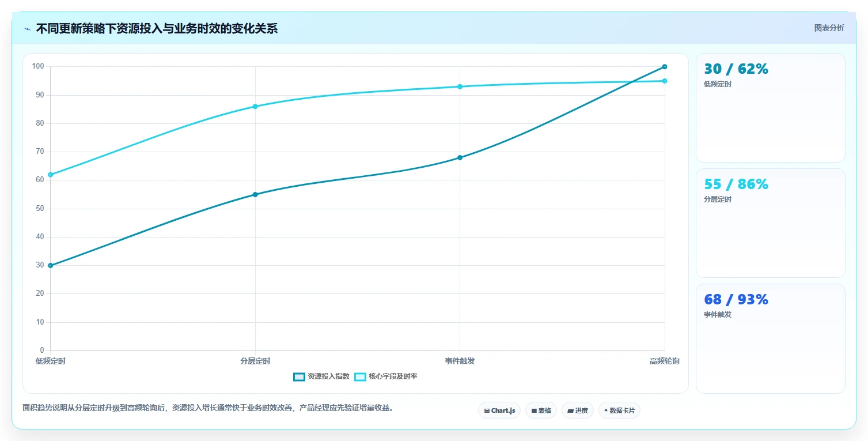Click the y-axis value 0
The width and height of the screenshot is (868, 441).
(x=42, y=350)
